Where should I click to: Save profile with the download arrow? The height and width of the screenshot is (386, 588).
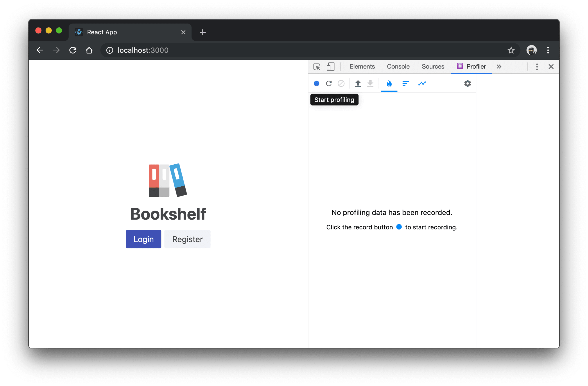[370, 84]
